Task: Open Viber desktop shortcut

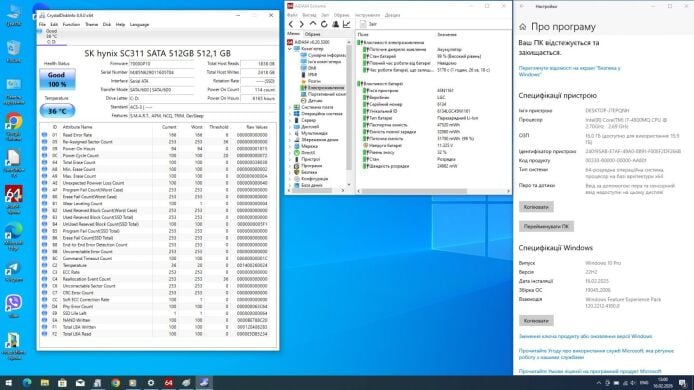Action: [13, 306]
